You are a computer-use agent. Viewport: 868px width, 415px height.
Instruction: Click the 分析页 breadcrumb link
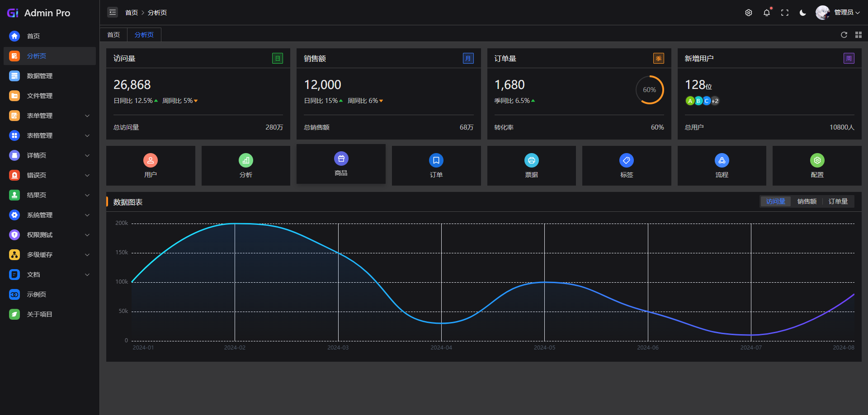(x=157, y=12)
